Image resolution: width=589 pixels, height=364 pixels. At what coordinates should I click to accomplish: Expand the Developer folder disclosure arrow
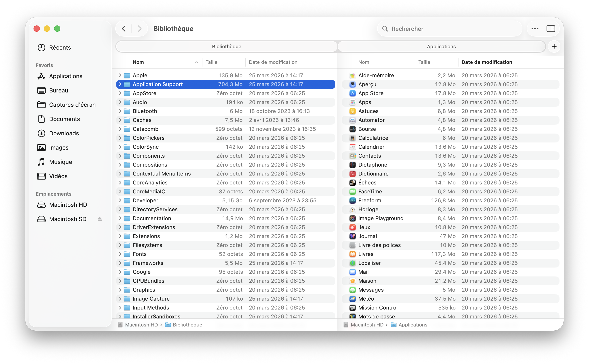click(120, 200)
